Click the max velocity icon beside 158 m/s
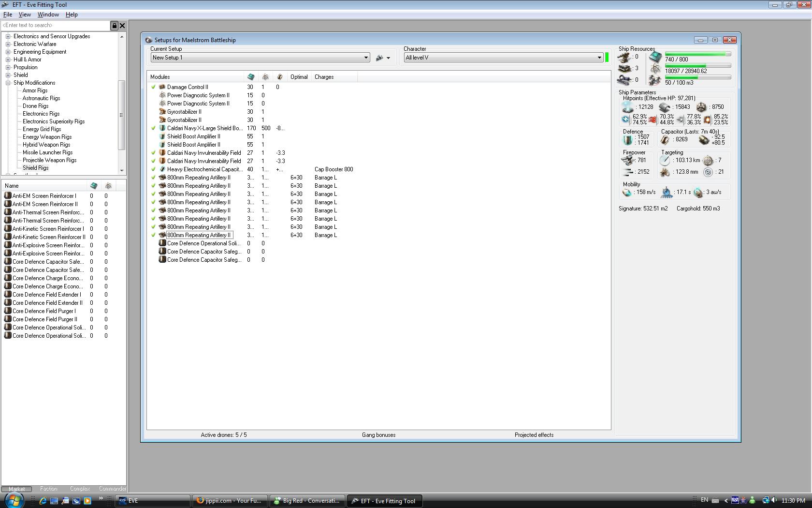812x508 pixels. pyautogui.click(x=627, y=192)
